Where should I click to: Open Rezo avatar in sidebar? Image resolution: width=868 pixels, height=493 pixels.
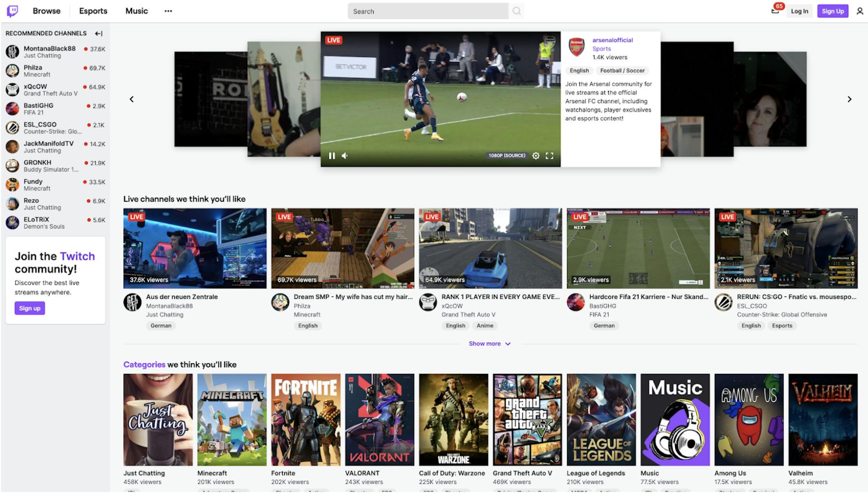click(x=13, y=203)
